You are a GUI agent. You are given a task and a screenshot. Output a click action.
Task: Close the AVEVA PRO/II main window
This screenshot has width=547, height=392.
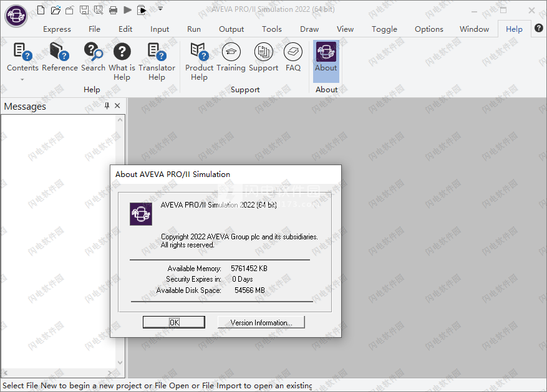531,11
